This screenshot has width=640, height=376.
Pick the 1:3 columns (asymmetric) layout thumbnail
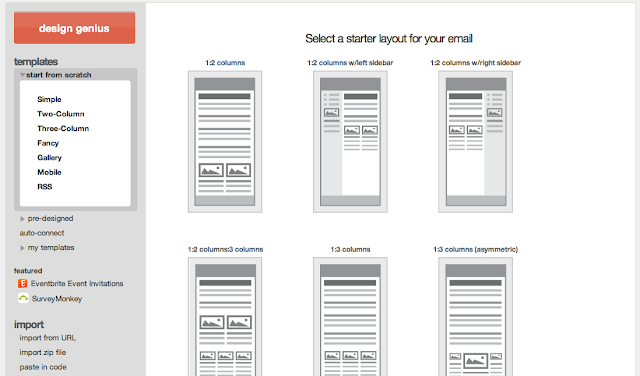point(476,317)
